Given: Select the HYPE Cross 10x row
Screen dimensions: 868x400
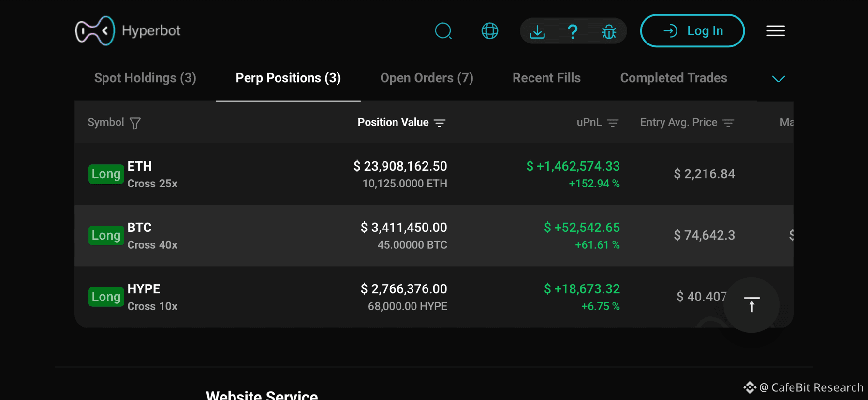Looking at the screenshot, I should coord(434,297).
